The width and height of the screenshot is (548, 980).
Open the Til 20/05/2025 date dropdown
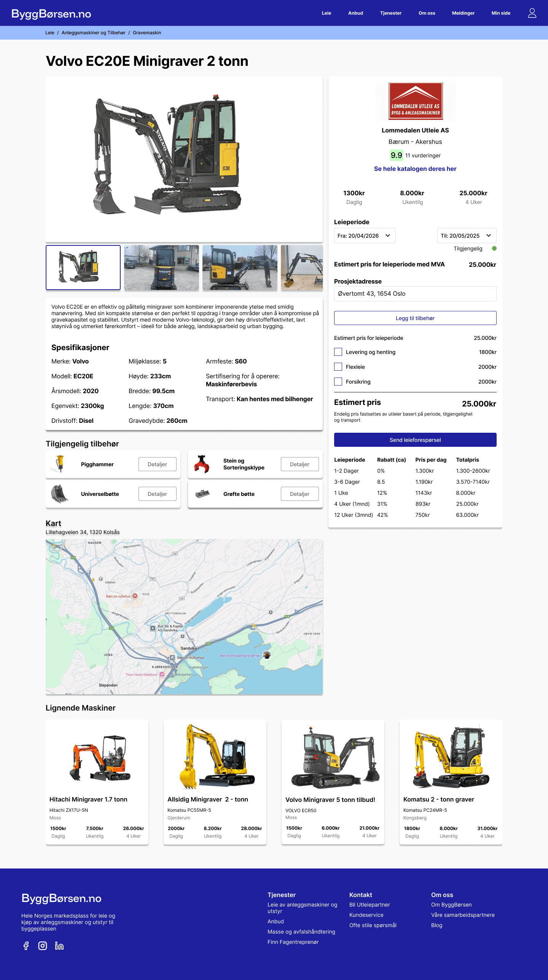coord(467,236)
